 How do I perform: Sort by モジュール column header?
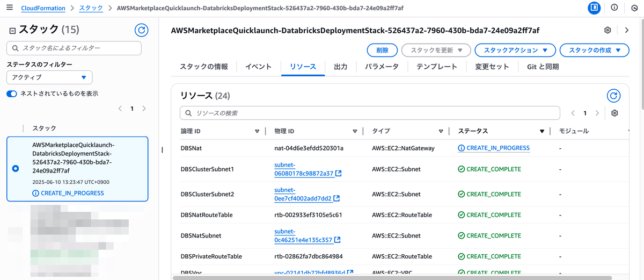coord(574,131)
